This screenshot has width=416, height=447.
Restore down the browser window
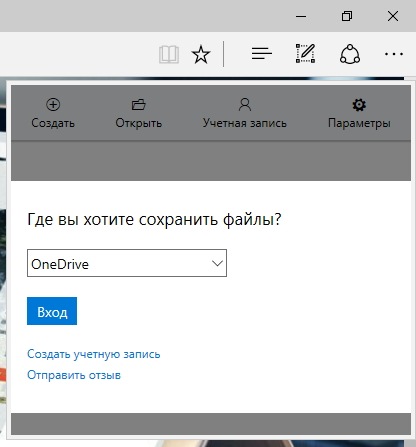click(347, 16)
